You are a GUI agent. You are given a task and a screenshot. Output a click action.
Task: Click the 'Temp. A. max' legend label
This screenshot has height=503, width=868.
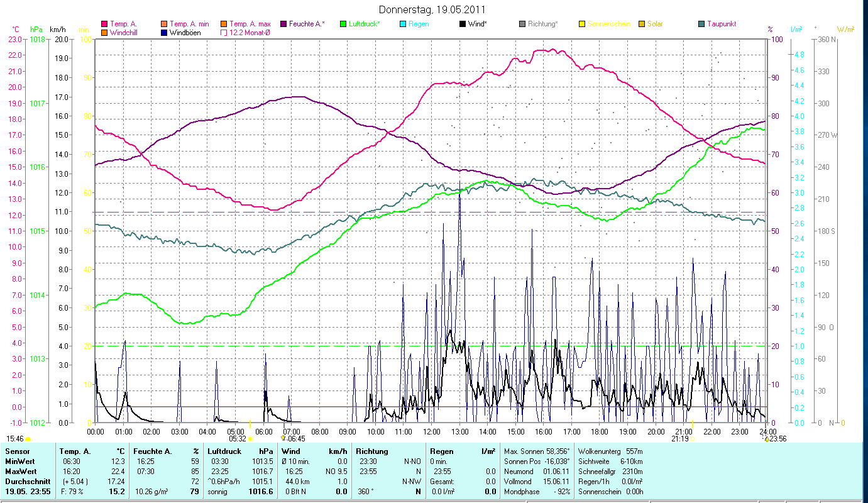point(250,24)
